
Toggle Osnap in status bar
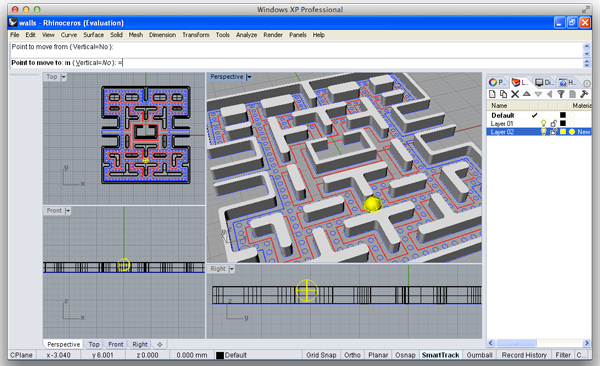[x=405, y=355]
